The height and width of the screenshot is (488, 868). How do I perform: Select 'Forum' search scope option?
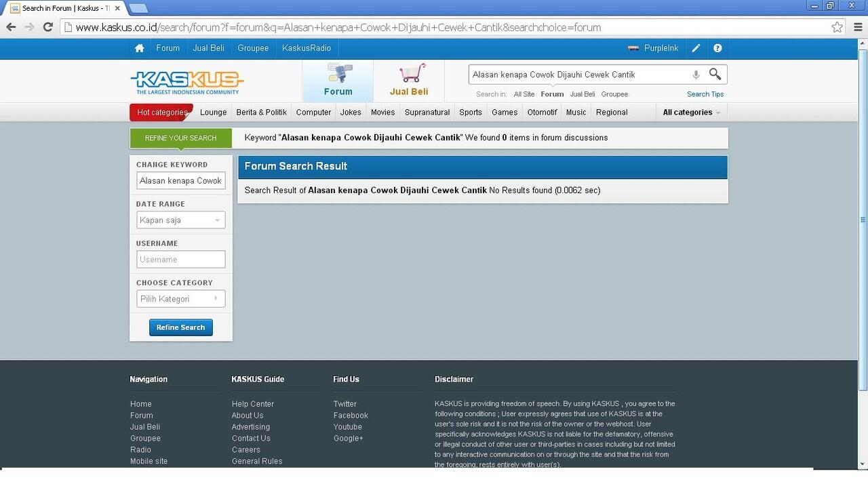[x=552, y=94]
